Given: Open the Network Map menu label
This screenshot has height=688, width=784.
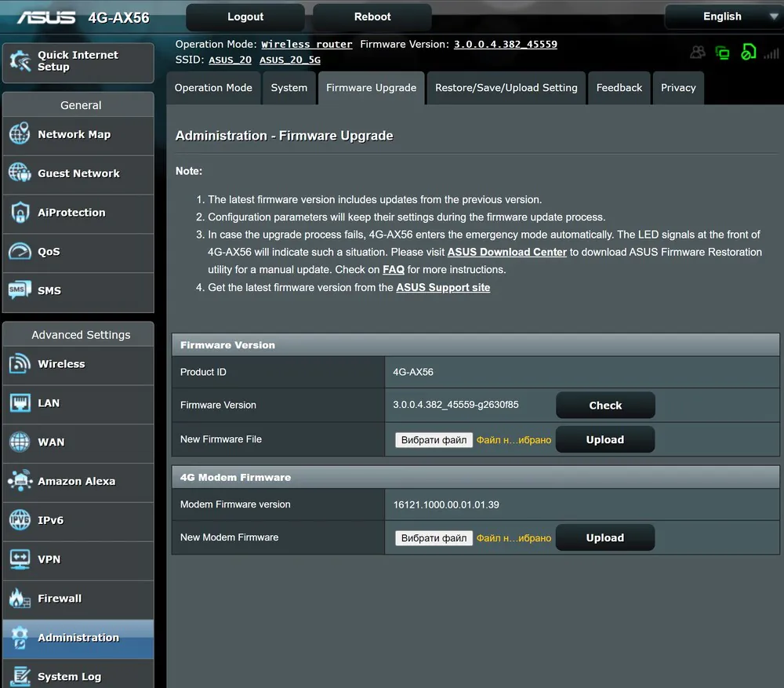Looking at the screenshot, I should 74,134.
